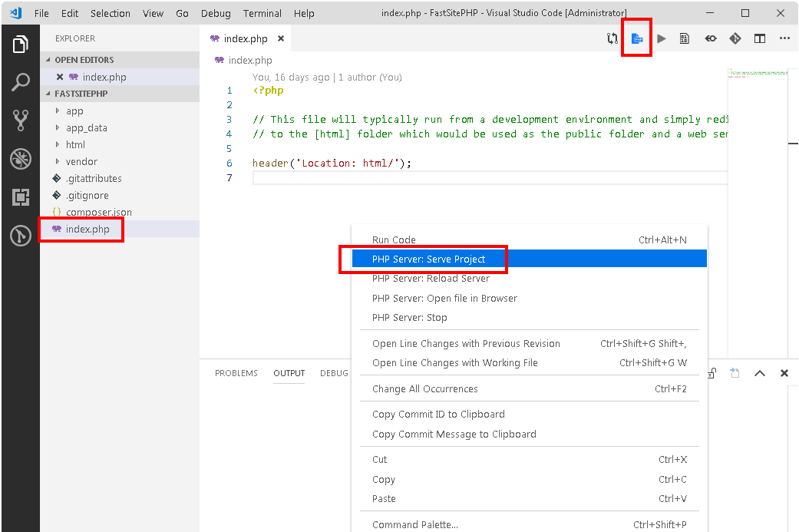Switch to the DEBUG panel tab
The height and width of the screenshot is (532, 799).
(x=334, y=373)
